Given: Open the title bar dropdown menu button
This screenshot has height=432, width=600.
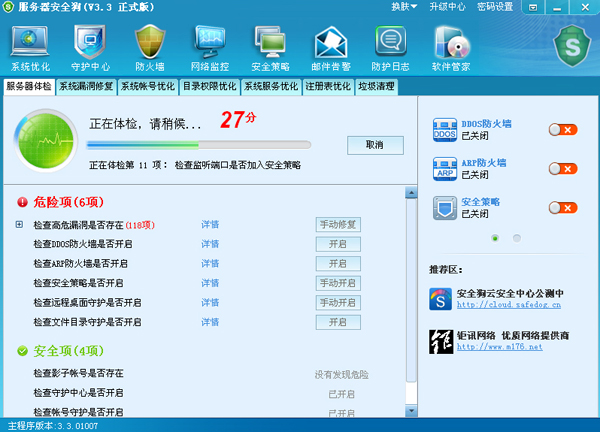Looking at the screenshot, I should [533, 7].
